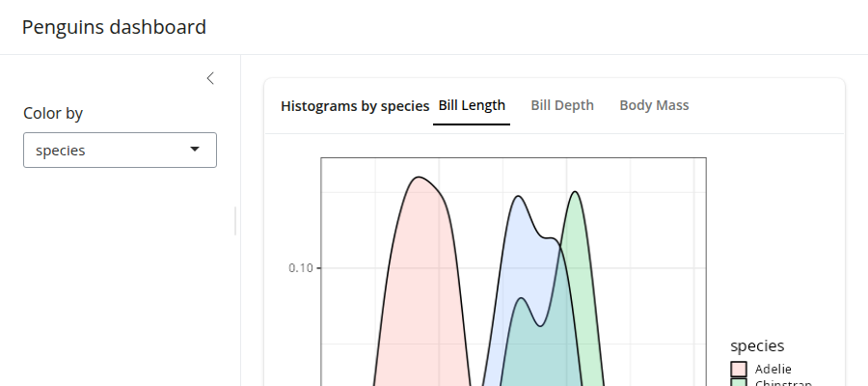This screenshot has height=386, width=868.
Task: Click the Adelie legend text label
Action: 773,369
